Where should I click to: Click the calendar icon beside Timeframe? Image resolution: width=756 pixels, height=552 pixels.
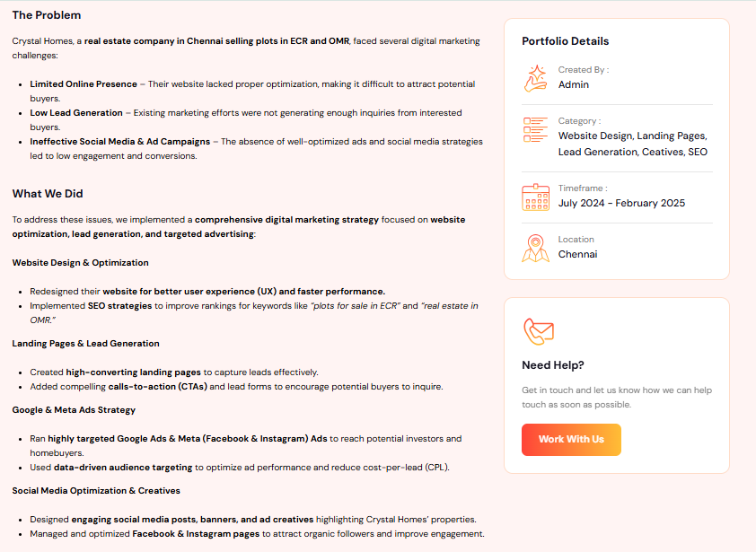535,197
